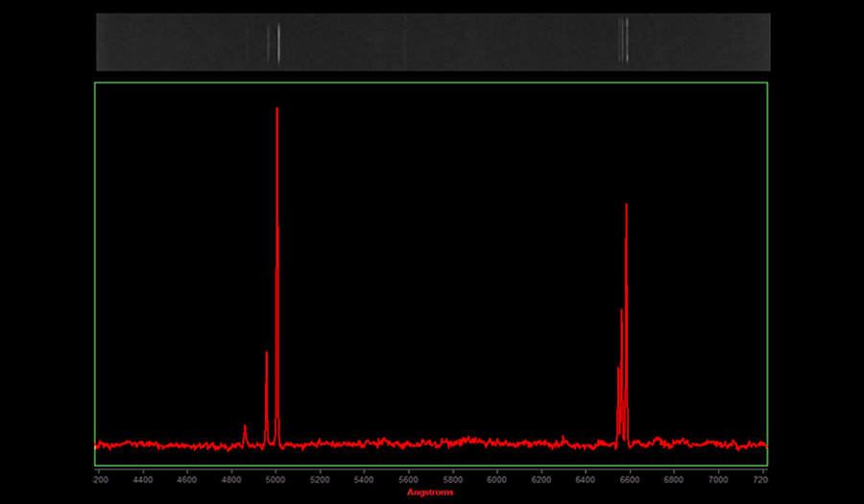Click the tallest peak near 6600 Angstroms
This screenshot has height=504, width=864.
[626, 205]
